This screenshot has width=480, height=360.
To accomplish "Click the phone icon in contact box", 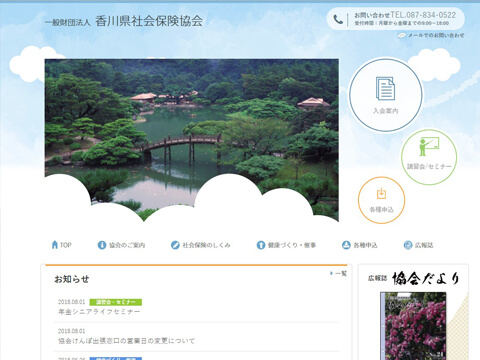I will tap(338, 20).
